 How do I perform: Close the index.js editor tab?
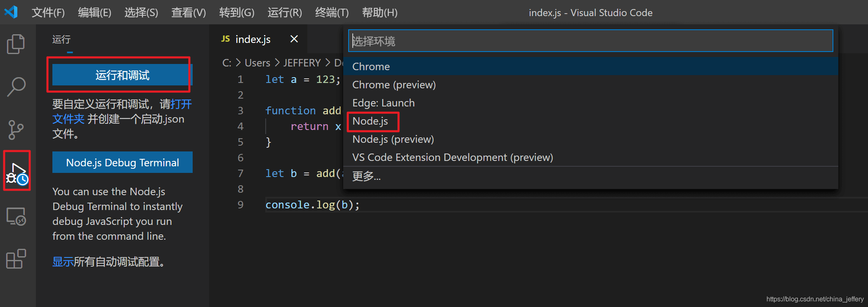(294, 39)
